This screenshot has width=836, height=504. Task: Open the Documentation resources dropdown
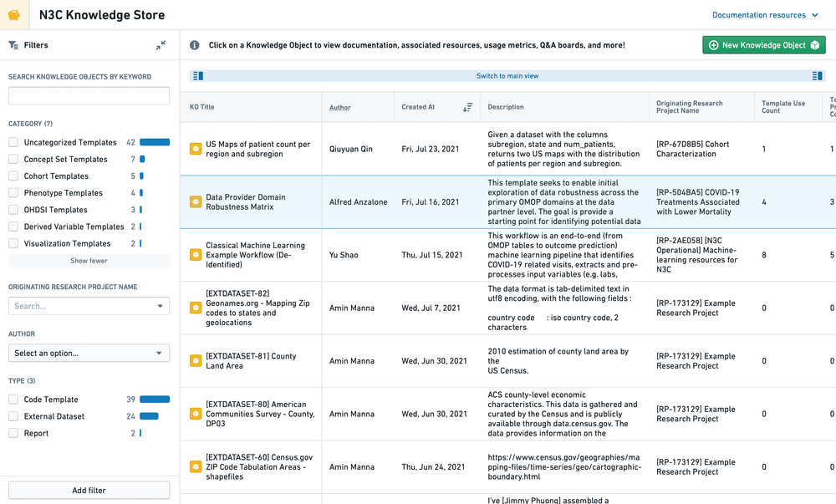765,15
